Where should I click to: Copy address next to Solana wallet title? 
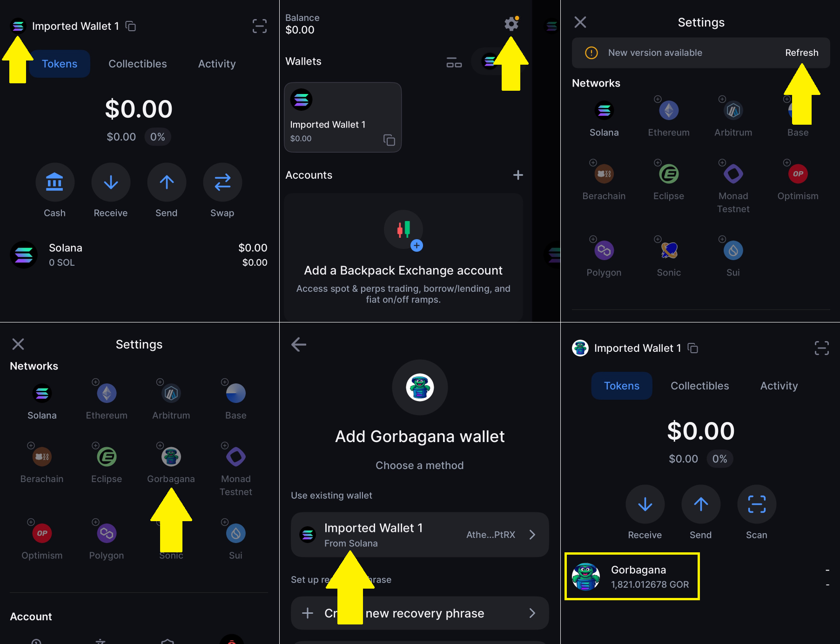(x=131, y=26)
